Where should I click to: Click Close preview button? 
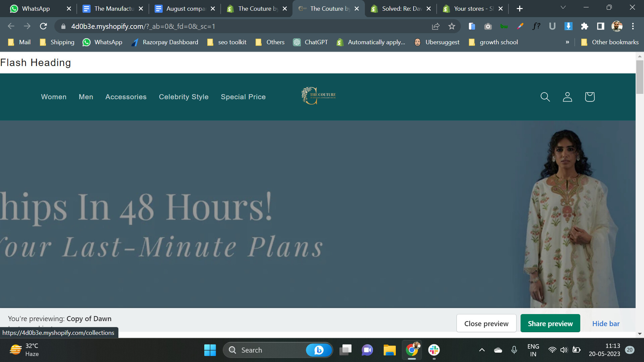(486, 323)
